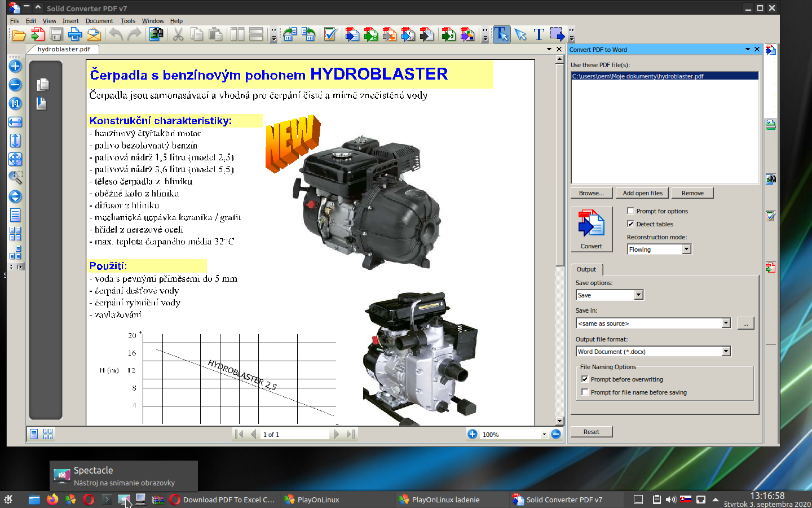
Task: Click the Remove button
Action: click(x=692, y=193)
